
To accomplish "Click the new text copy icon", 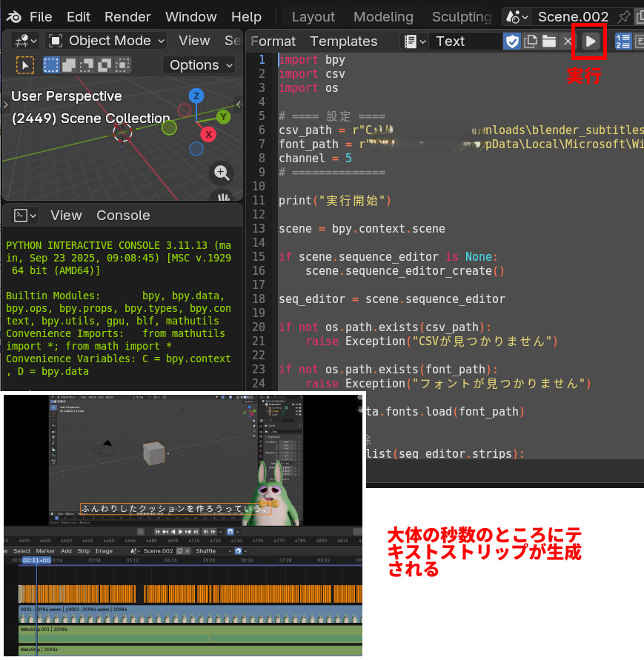I will (x=531, y=41).
